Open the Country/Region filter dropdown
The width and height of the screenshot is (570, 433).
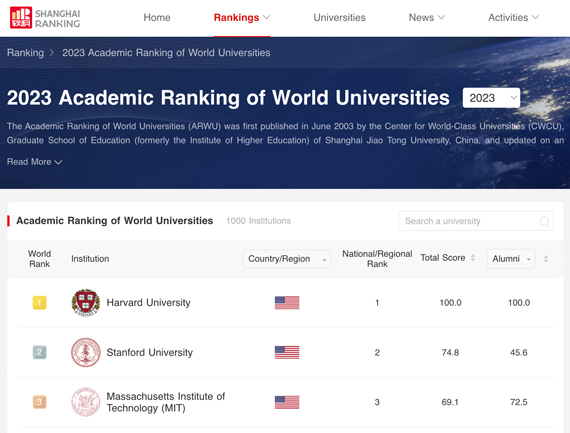pos(287,259)
